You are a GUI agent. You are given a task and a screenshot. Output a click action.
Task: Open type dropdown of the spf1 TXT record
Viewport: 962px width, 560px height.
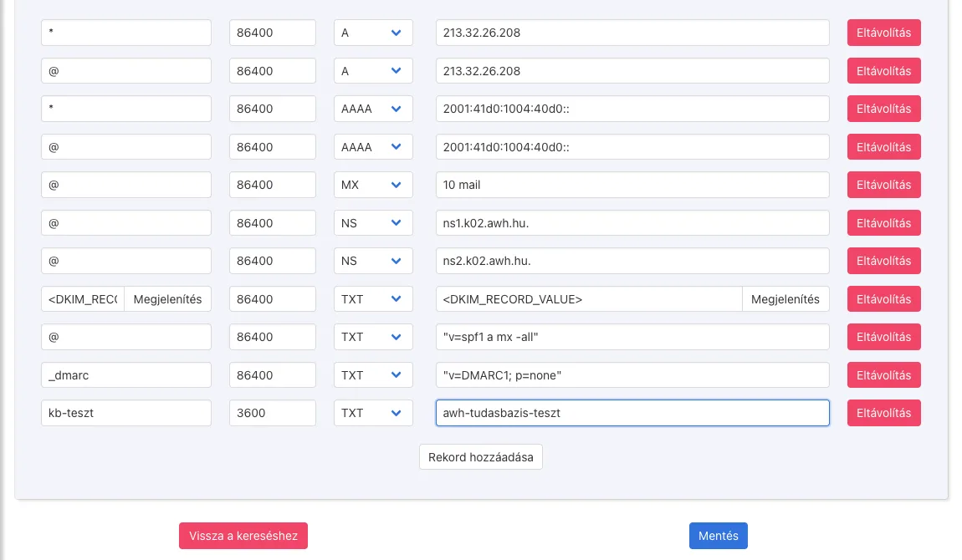(x=373, y=336)
